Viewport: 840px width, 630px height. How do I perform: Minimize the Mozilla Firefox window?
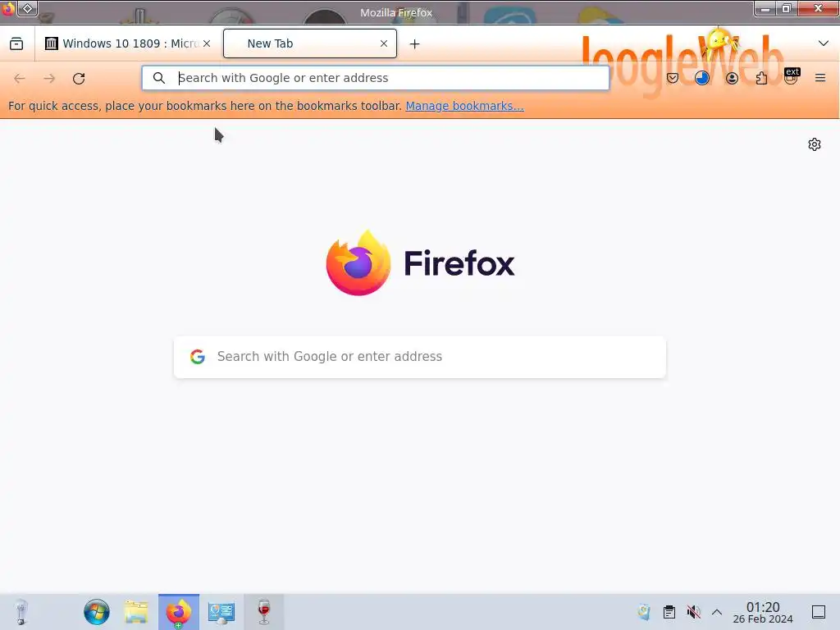765,8
